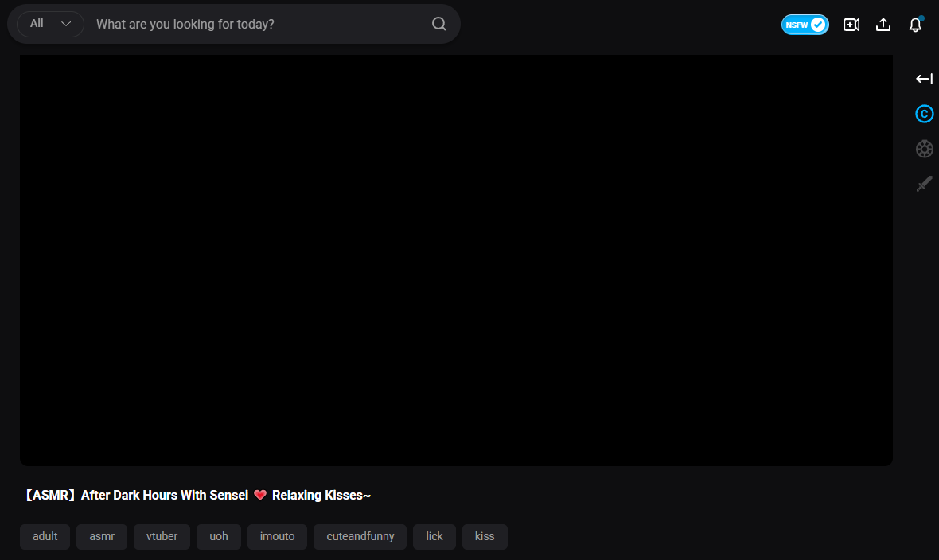The height and width of the screenshot is (560, 939).
Task: Click the imouto tag
Action: 277,537
